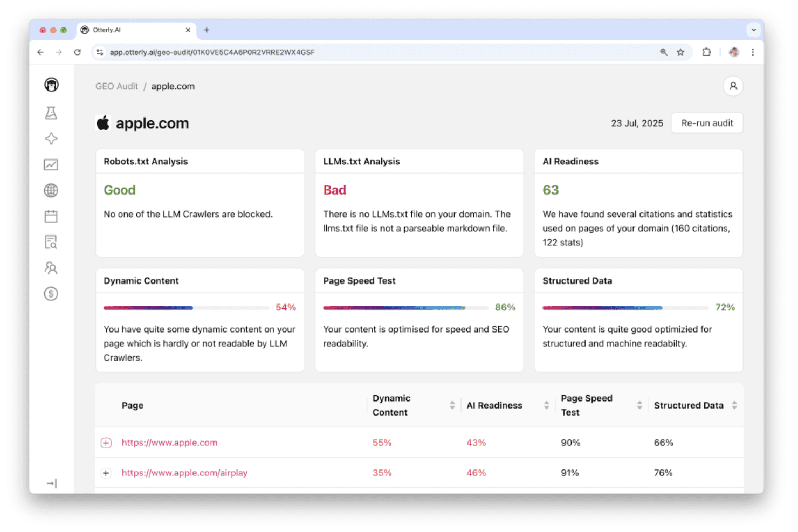Click the Otterly logo in sidebar

51,85
